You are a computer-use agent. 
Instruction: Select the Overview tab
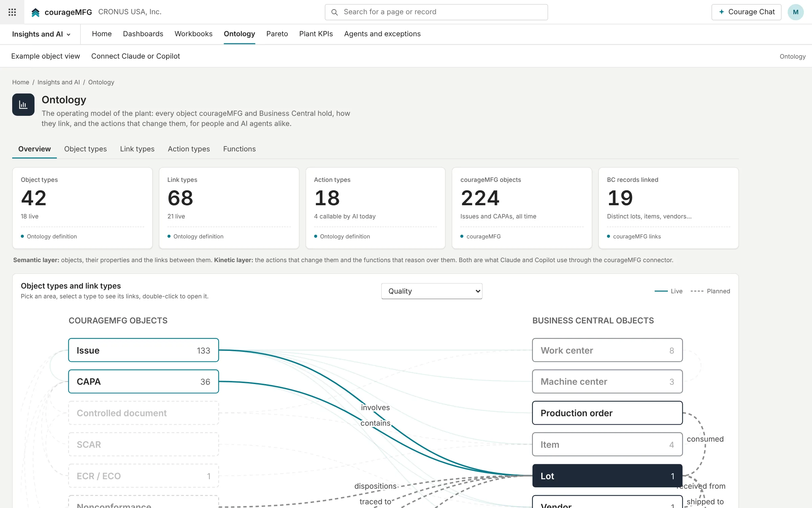pos(35,149)
